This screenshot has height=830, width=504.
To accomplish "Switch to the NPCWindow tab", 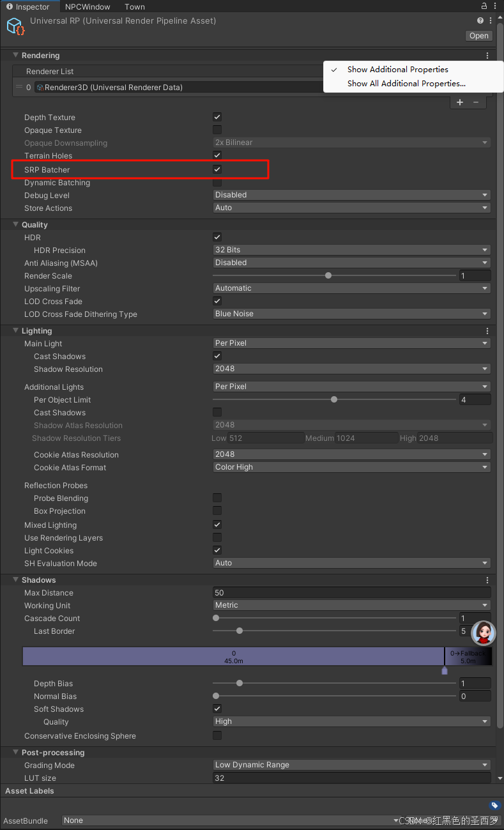I will tap(88, 6).
